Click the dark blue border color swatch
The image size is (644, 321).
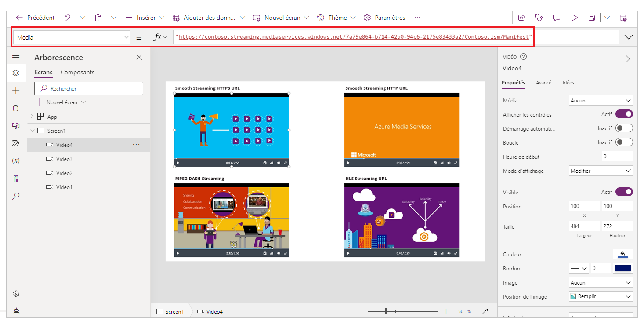623,268
